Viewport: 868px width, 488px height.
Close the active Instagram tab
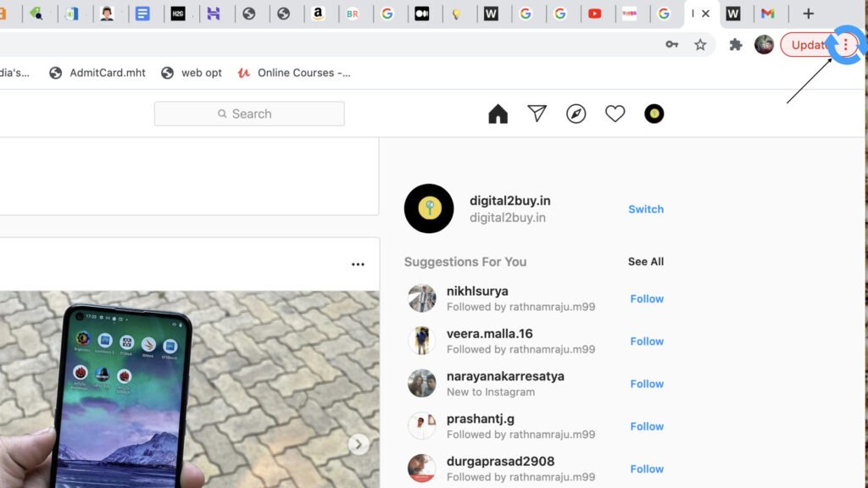[706, 14]
